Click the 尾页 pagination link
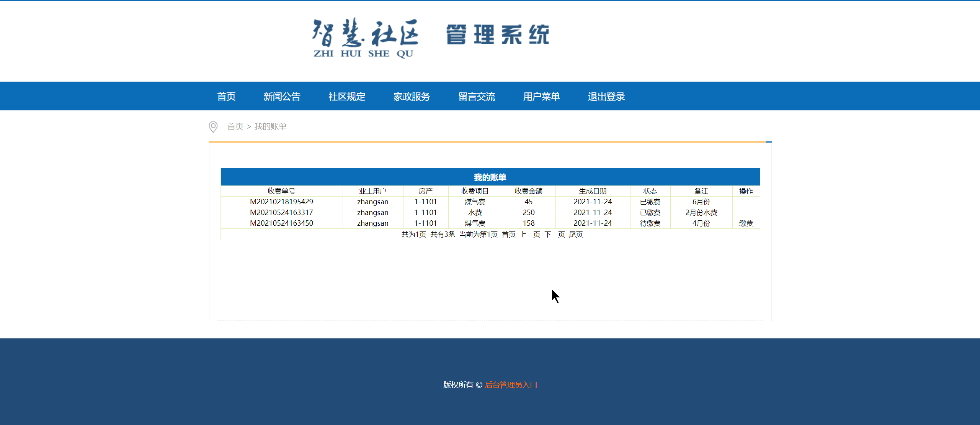980x425 pixels. tap(576, 235)
